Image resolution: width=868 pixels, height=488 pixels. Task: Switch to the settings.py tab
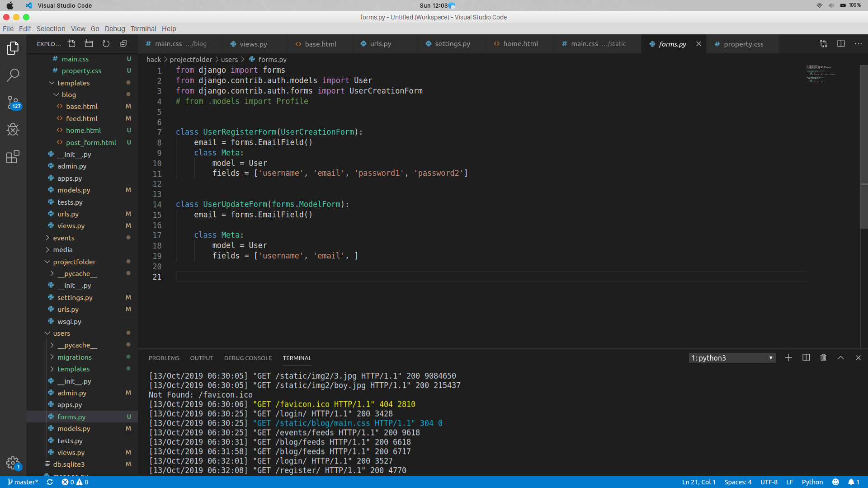point(452,44)
